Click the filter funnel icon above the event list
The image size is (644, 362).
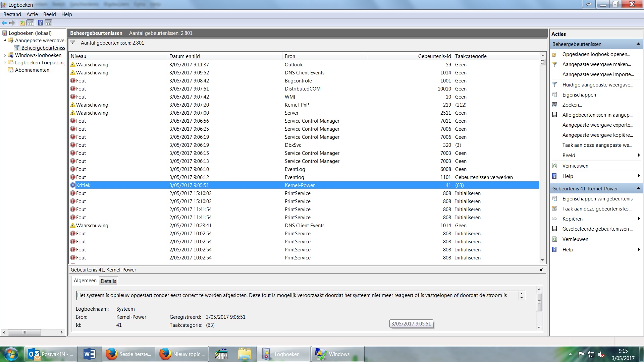pyautogui.click(x=72, y=43)
